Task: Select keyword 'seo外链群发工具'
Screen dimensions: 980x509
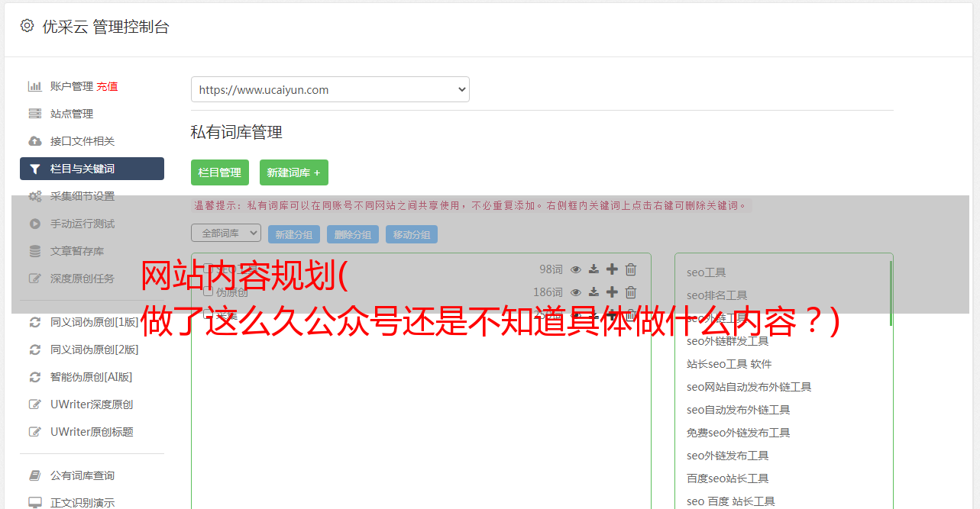Action: click(727, 341)
